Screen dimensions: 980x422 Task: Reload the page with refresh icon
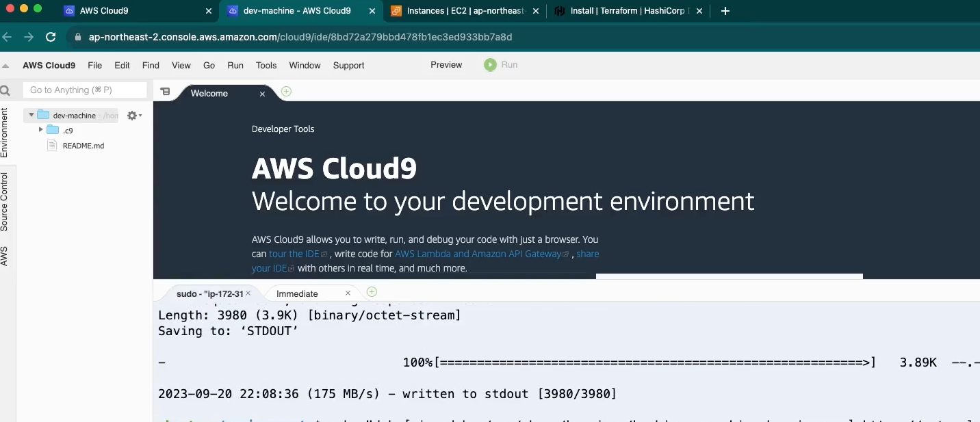pos(51,37)
